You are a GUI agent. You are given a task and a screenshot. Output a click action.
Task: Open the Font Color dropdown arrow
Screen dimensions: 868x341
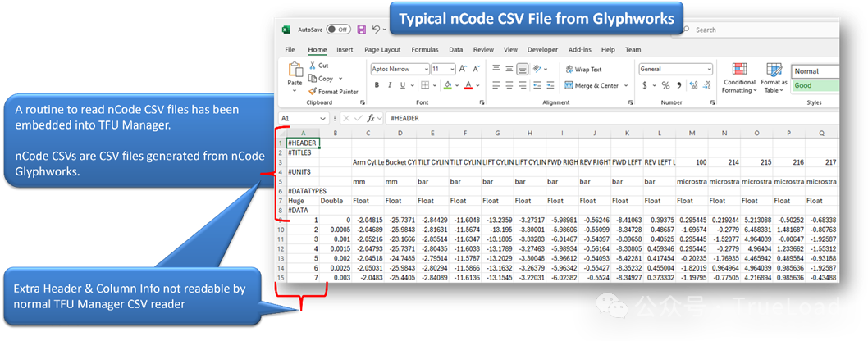point(477,86)
